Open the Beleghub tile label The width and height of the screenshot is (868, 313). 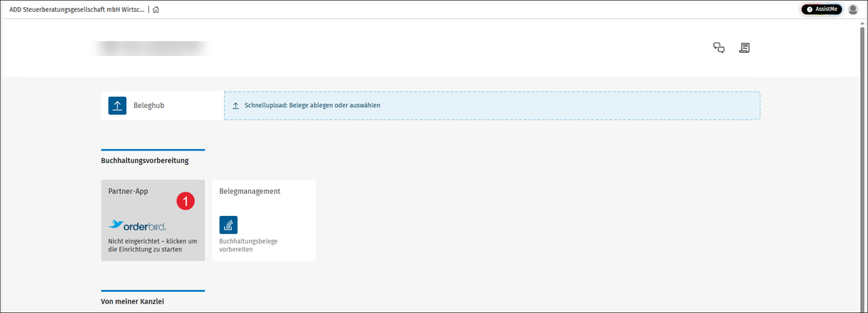[x=149, y=106]
